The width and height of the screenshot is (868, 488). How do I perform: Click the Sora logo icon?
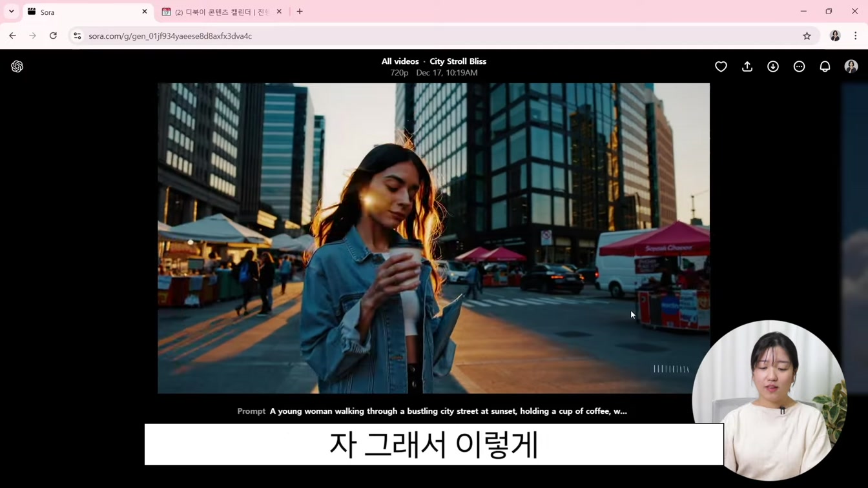[17, 66]
